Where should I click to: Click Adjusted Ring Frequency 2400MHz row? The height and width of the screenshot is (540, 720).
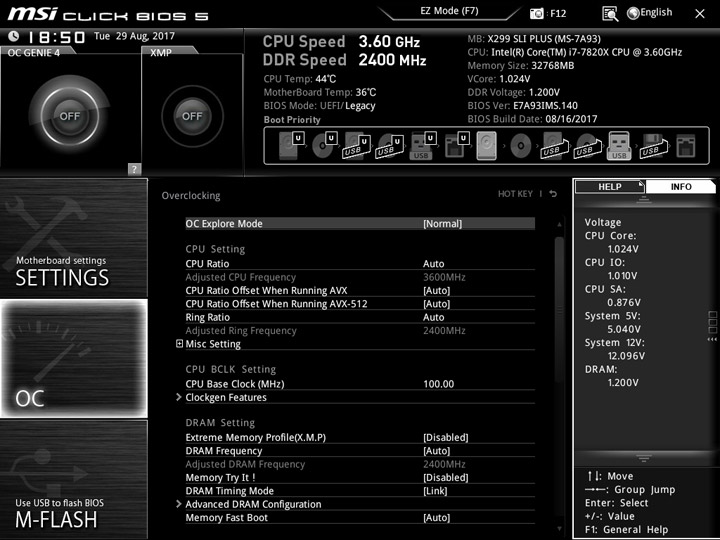coord(360,330)
